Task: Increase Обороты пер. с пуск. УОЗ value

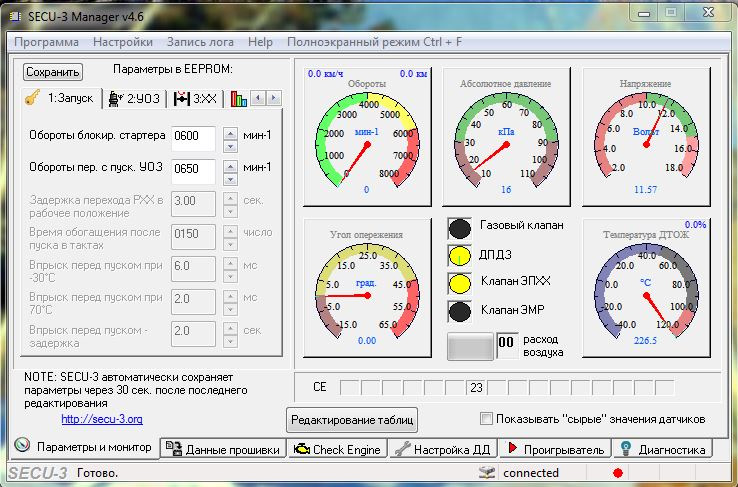Action: pyautogui.click(x=230, y=166)
